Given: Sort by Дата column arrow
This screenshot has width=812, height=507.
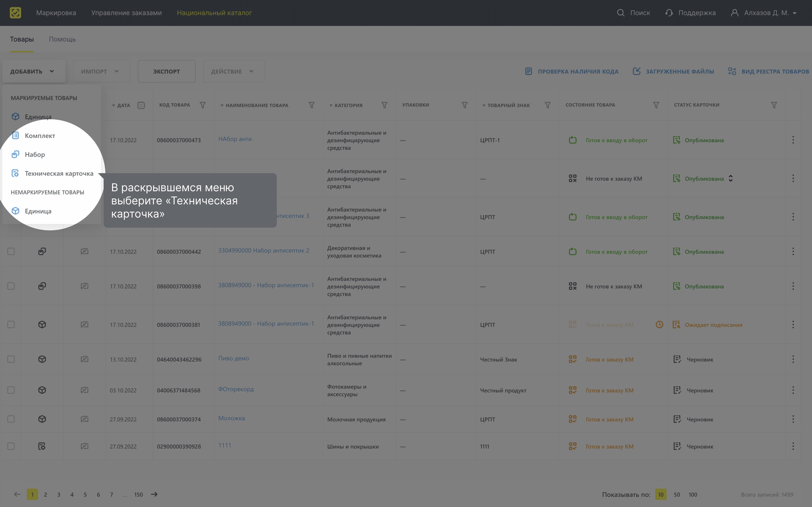Looking at the screenshot, I should point(113,105).
